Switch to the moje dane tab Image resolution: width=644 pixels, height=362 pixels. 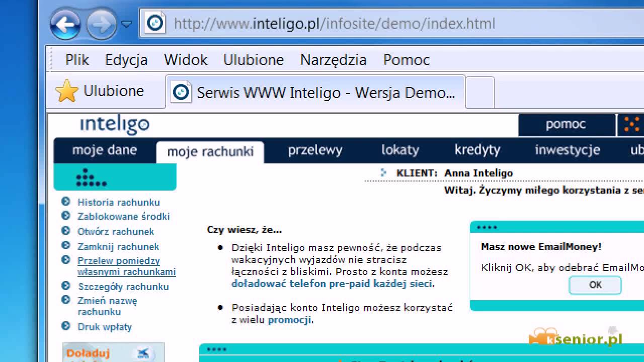point(105,150)
